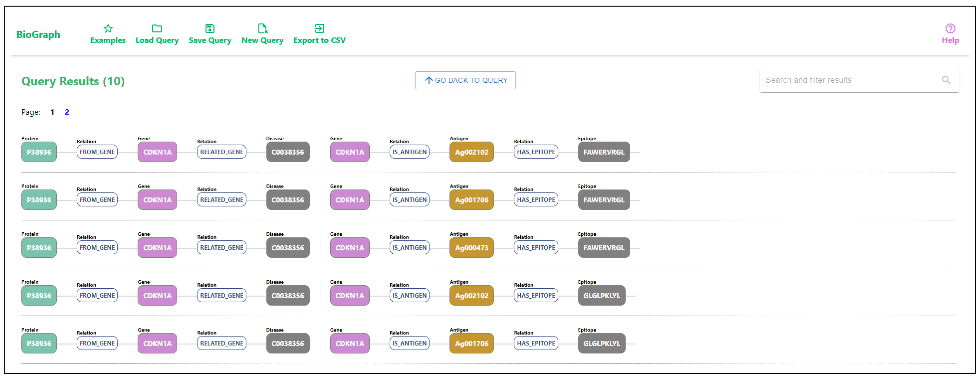Start a New Query from the toolbar
The width and height of the screenshot is (980, 381).
pyautogui.click(x=262, y=34)
